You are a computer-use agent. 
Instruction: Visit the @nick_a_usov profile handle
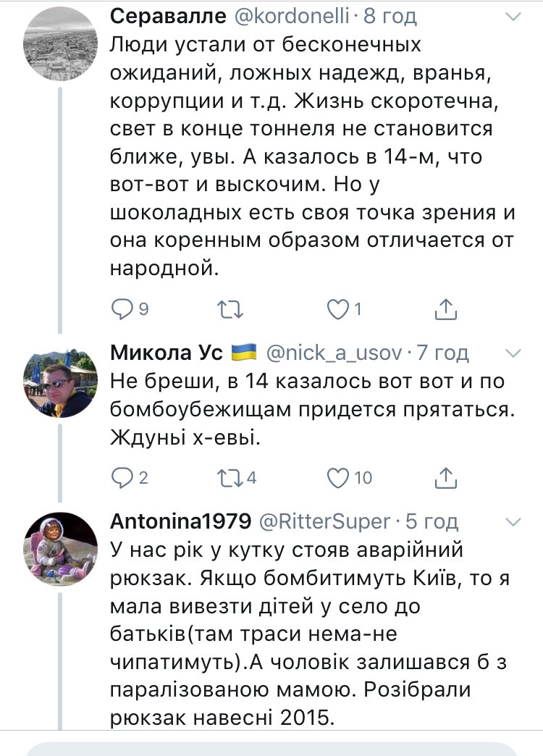point(333,353)
